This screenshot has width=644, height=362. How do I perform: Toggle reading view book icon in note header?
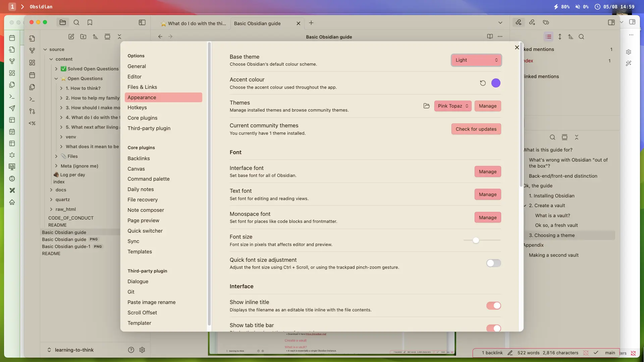click(490, 37)
